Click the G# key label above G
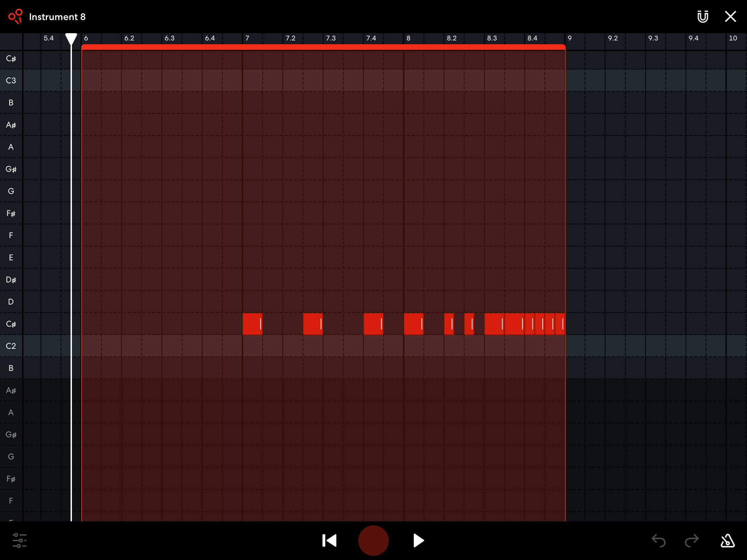Image resolution: width=747 pixels, height=560 pixels. pos(11,169)
